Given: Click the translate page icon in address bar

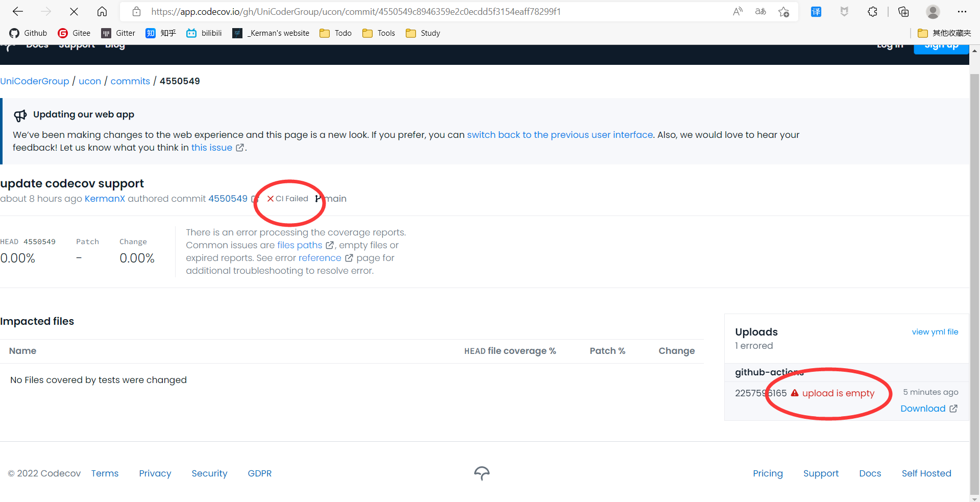Looking at the screenshot, I should (x=761, y=11).
